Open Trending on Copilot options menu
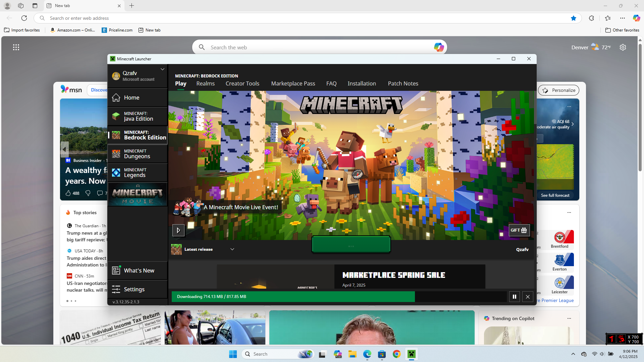The height and width of the screenshot is (362, 644). pyautogui.click(x=569, y=318)
